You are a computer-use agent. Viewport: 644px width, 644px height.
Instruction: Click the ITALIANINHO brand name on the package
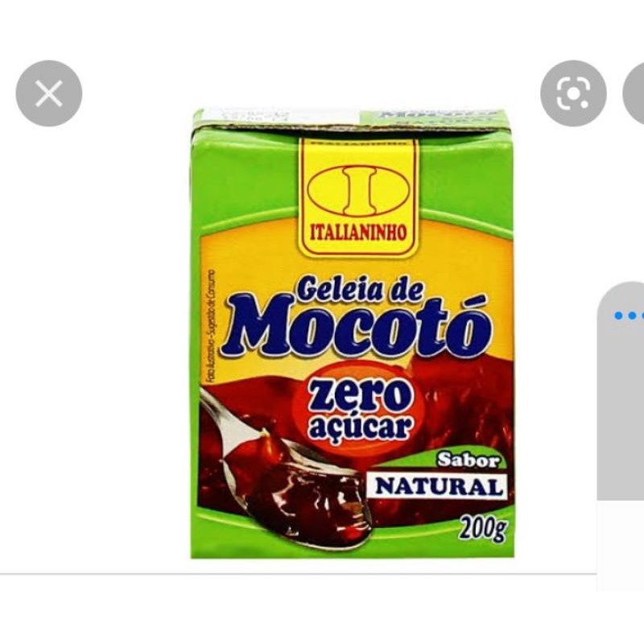click(358, 232)
